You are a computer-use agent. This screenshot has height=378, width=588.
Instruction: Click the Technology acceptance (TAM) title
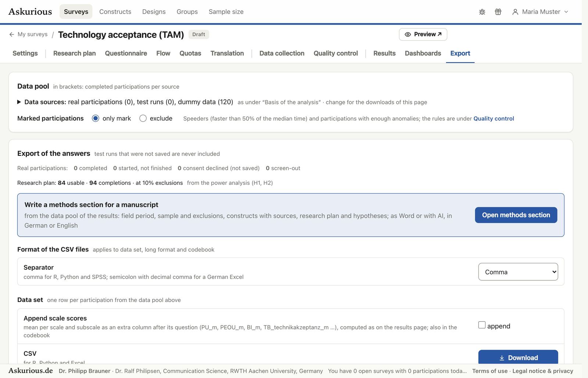pos(121,35)
